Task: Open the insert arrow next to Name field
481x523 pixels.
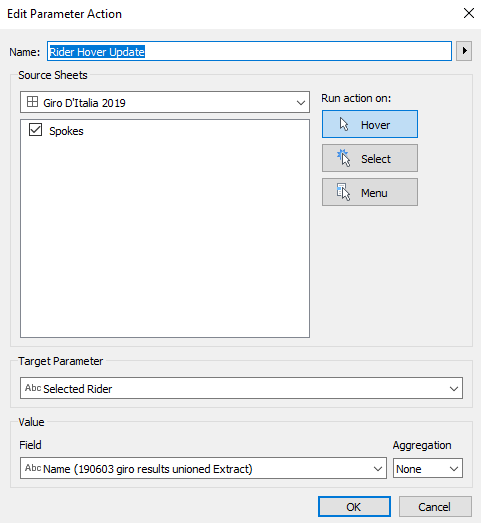Action: click(464, 51)
